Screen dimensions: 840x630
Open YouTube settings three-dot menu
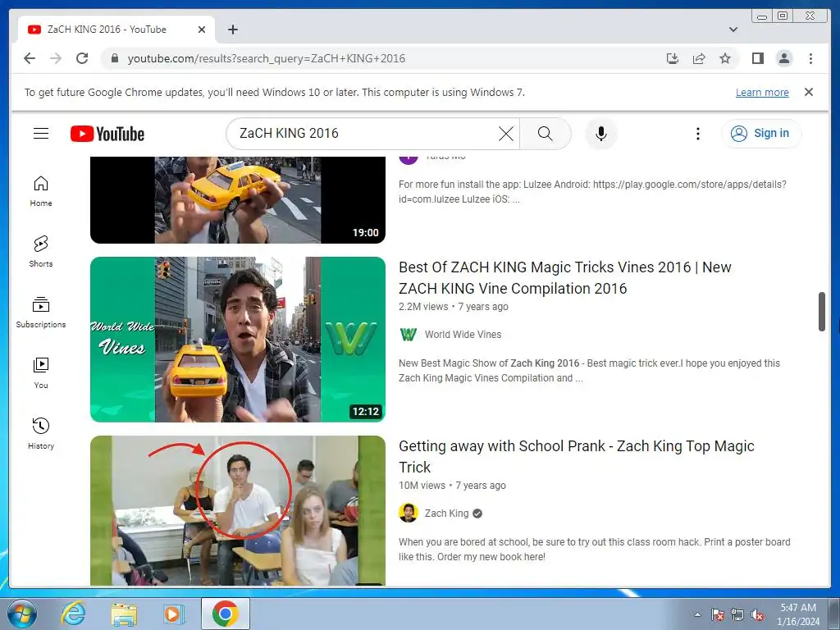[x=697, y=134]
